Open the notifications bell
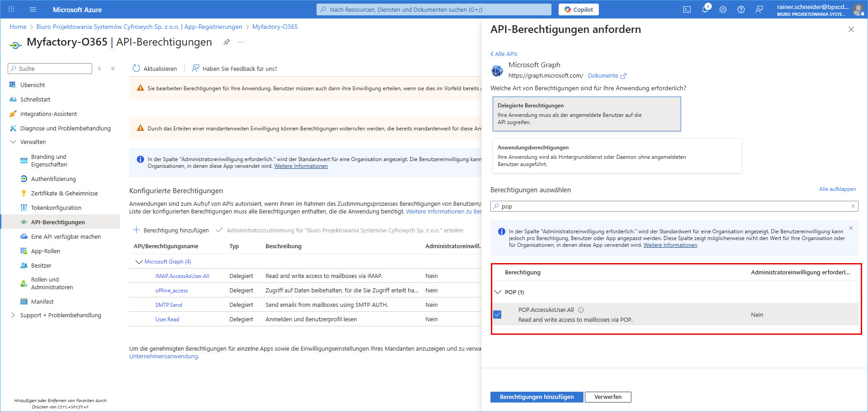Screen dimensions: 868x412 click(705, 9)
